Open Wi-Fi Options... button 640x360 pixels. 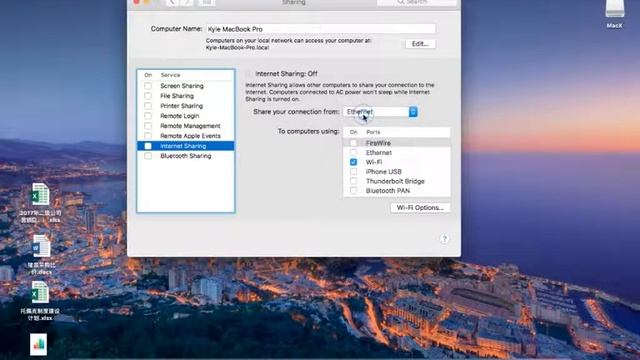point(420,208)
